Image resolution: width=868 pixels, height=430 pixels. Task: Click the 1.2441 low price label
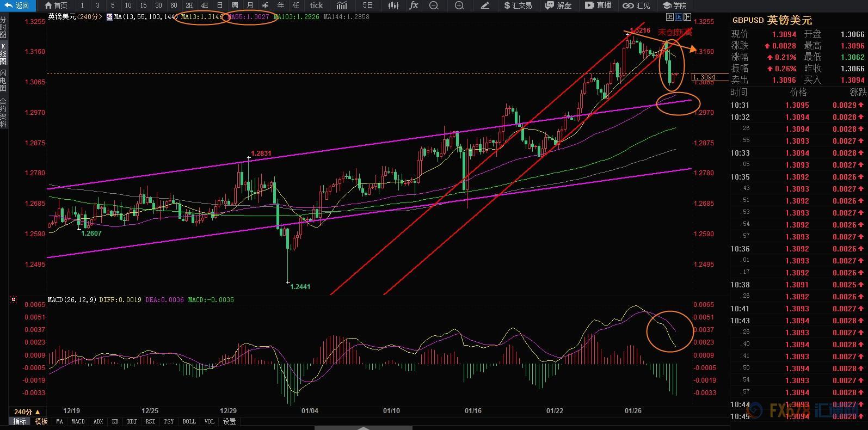pos(300,286)
